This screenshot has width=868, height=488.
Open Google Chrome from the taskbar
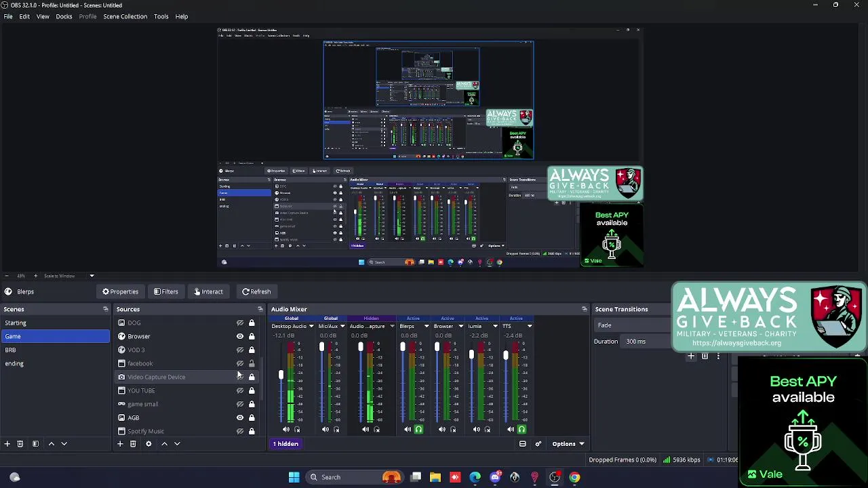point(574,477)
